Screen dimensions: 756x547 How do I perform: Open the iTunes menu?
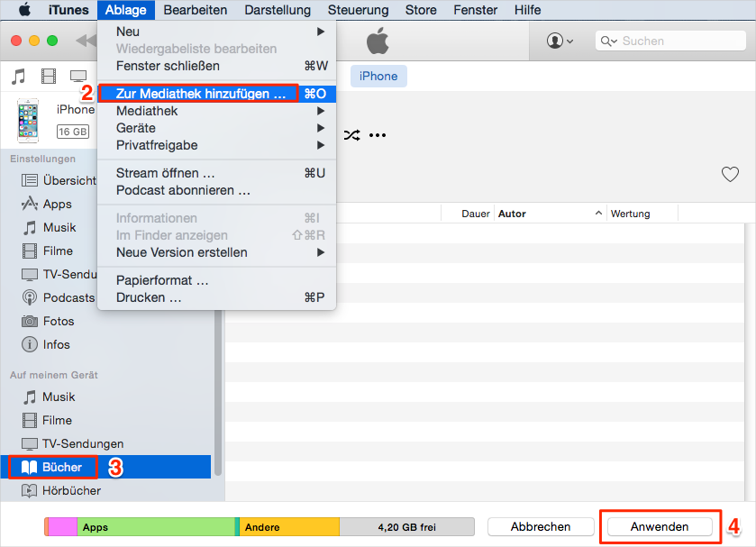68,10
